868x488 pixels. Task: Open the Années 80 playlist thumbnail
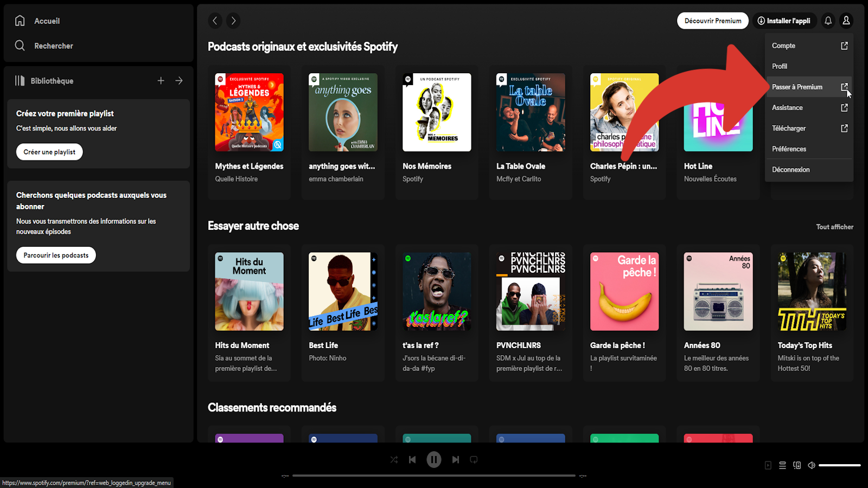point(718,292)
